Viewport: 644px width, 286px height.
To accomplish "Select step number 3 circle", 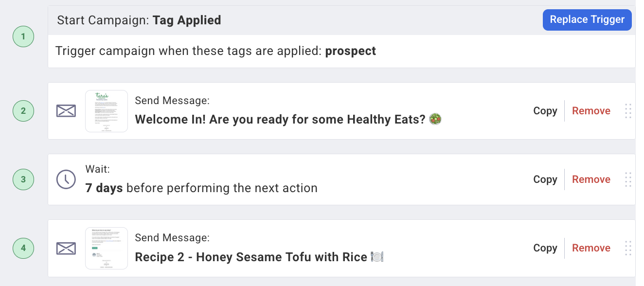I will tap(23, 179).
